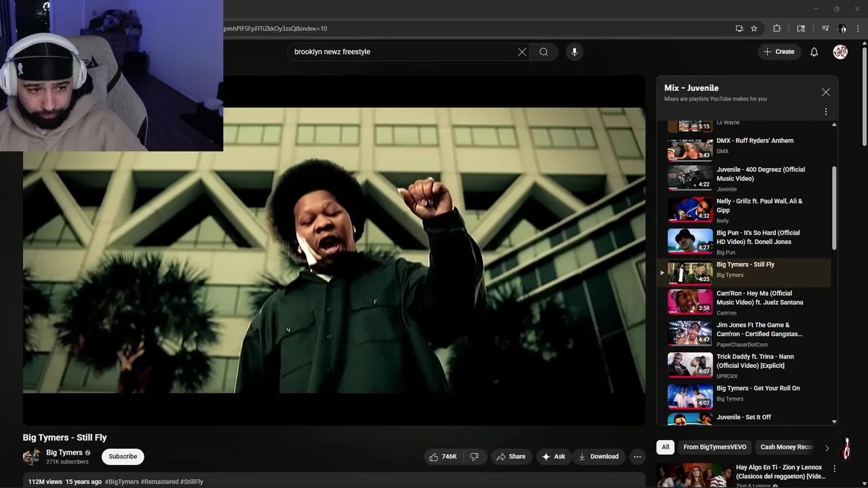
Task: Start voice search with the microphone icon
Action: pos(574,52)
